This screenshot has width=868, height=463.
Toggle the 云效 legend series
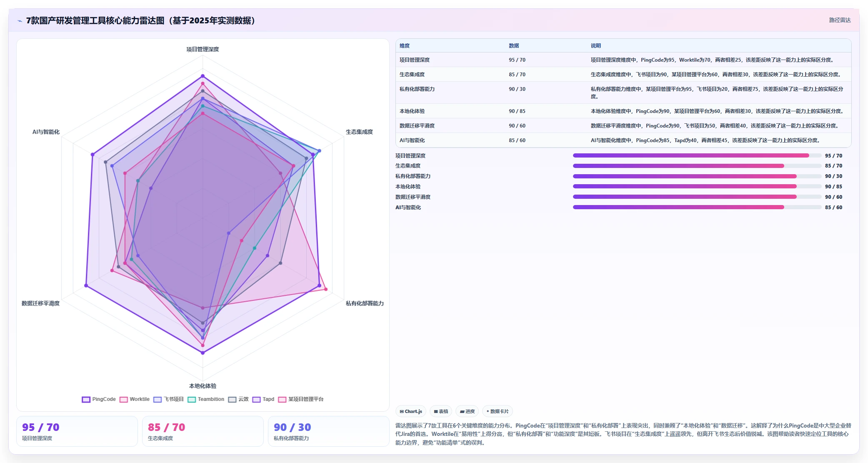(x=238, y=399)
